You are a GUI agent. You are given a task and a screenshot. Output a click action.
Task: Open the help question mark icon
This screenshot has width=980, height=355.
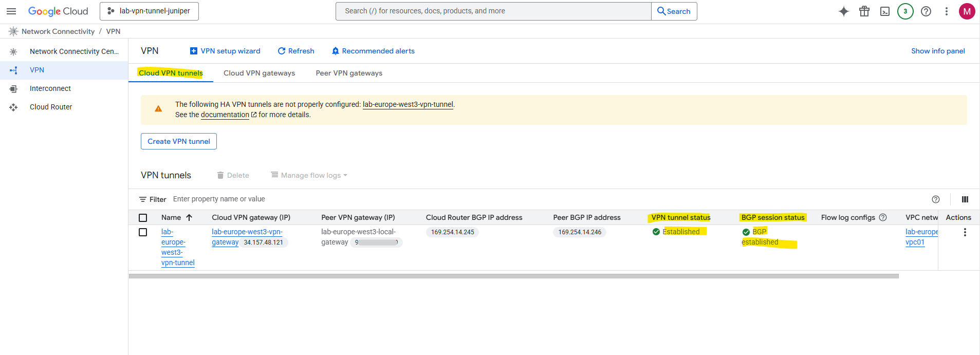point(926,11)
